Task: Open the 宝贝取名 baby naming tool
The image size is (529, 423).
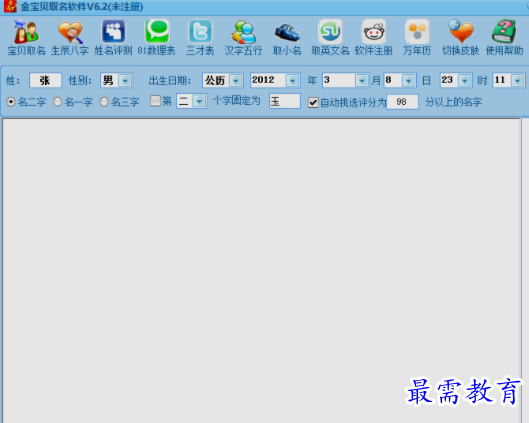Action: coord(26,37)
